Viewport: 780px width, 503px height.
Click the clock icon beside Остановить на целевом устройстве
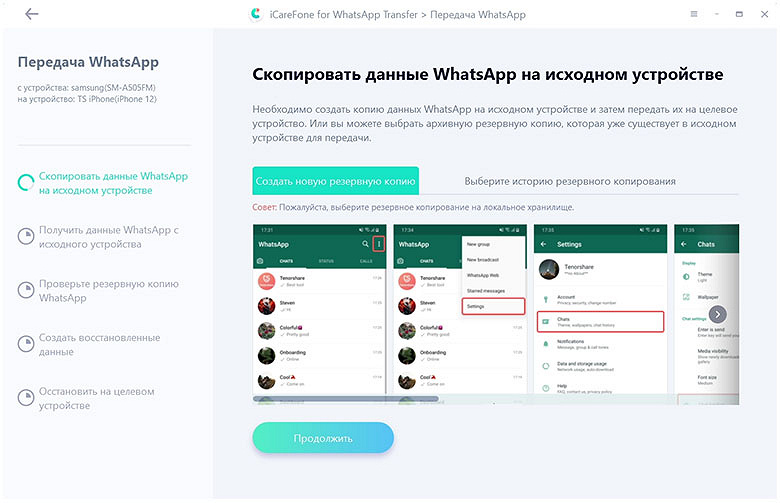26,398
